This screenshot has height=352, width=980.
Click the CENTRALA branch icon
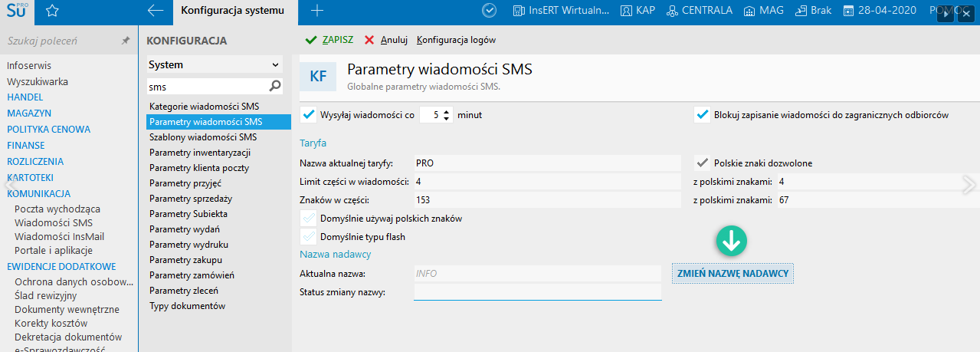click(x=672, y=11)
